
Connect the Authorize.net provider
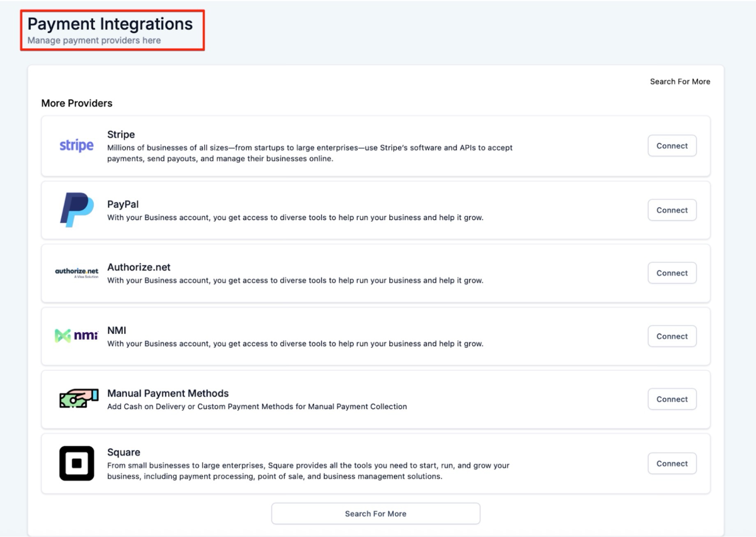click(x=672, y=273)
